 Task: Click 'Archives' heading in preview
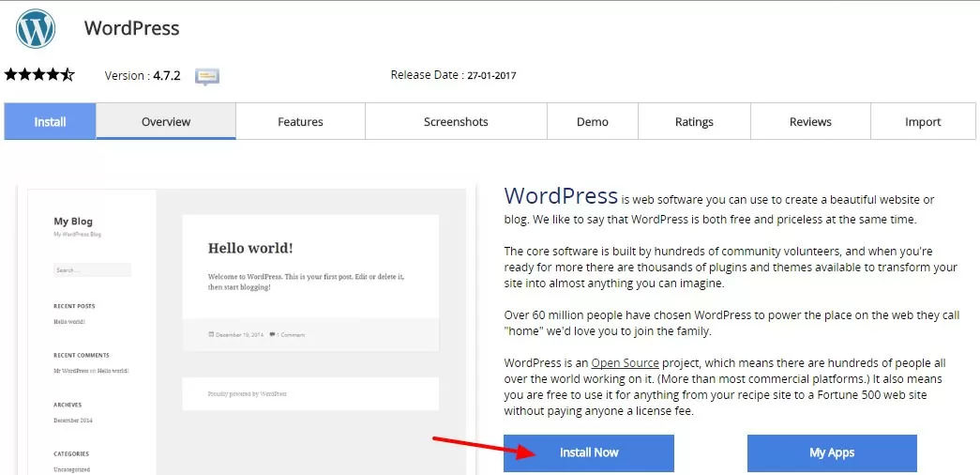tap(68, 405)
